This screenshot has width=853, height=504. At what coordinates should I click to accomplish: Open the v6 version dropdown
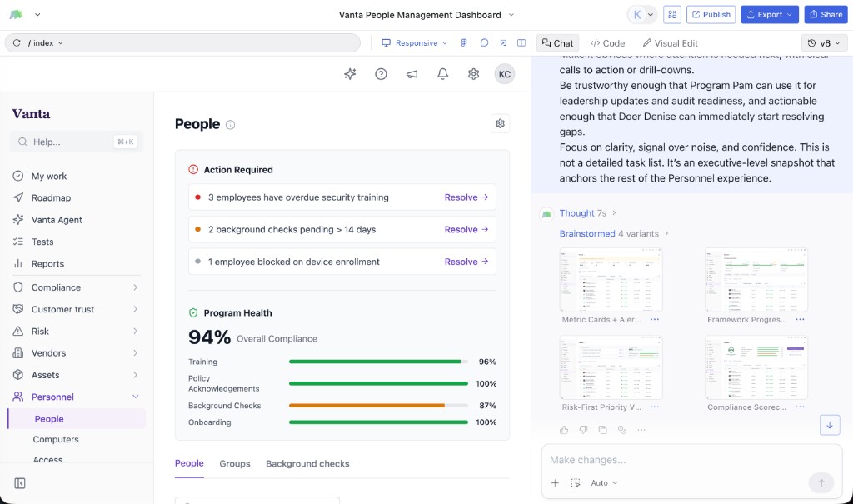pyautogui.click(x=824, y=43)
